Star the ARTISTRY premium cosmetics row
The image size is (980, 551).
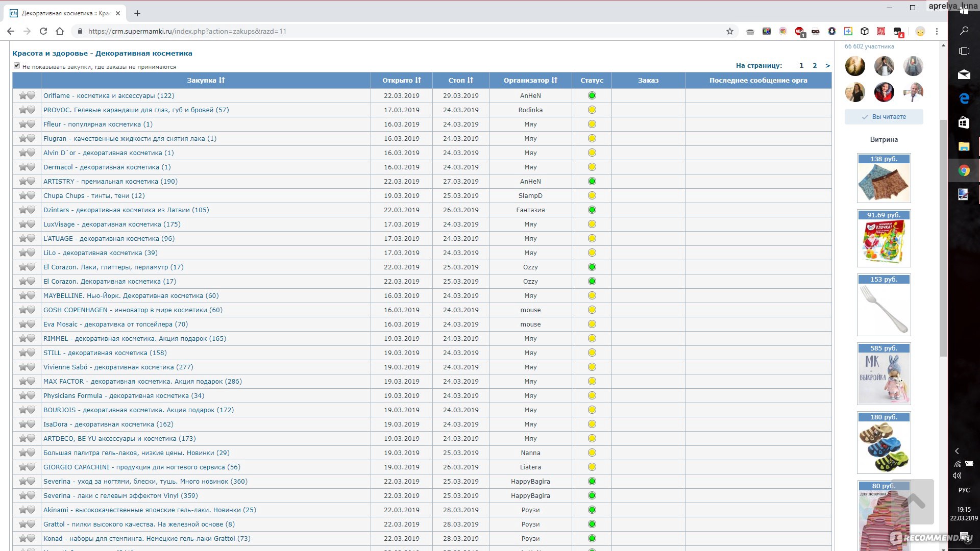(x=23, y=181)
